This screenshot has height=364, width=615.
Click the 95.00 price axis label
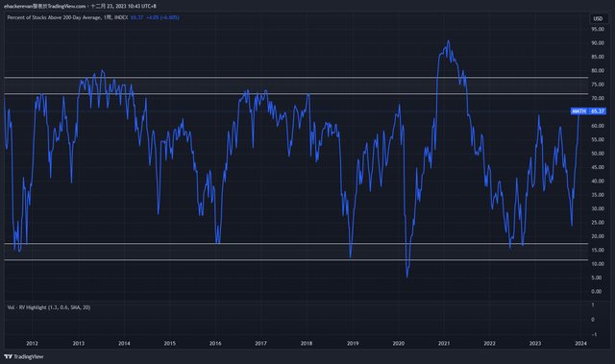pyautogui.click(x=598, y=29)
